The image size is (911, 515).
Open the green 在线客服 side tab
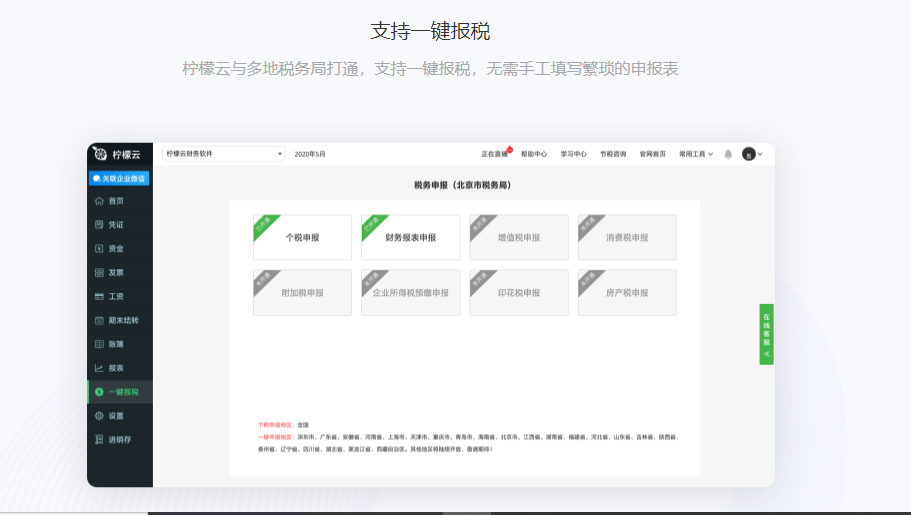766,334
